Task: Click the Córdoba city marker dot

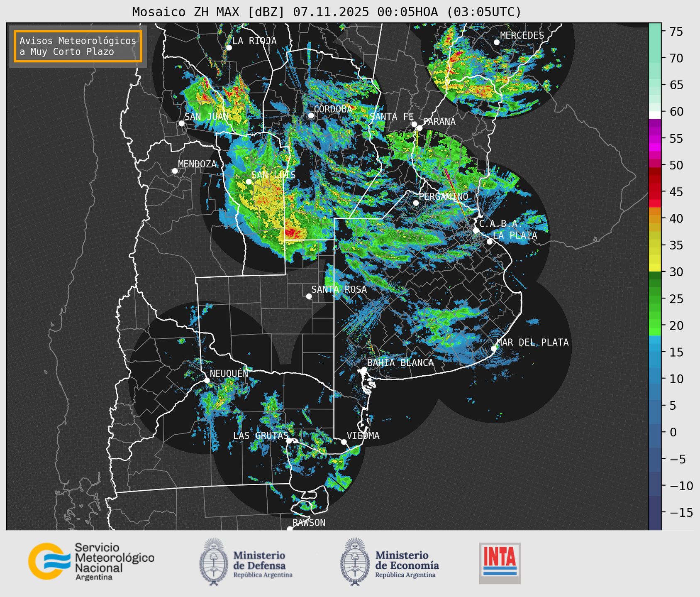Action: 311,115
